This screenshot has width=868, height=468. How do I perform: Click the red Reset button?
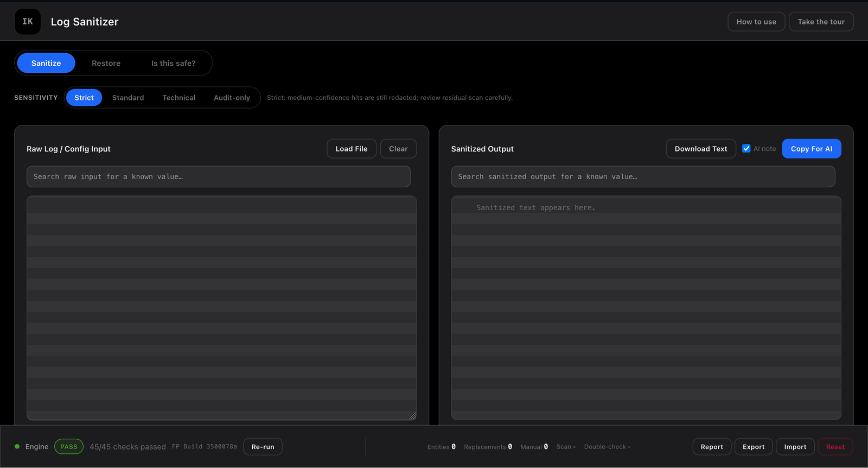(835, 447)
